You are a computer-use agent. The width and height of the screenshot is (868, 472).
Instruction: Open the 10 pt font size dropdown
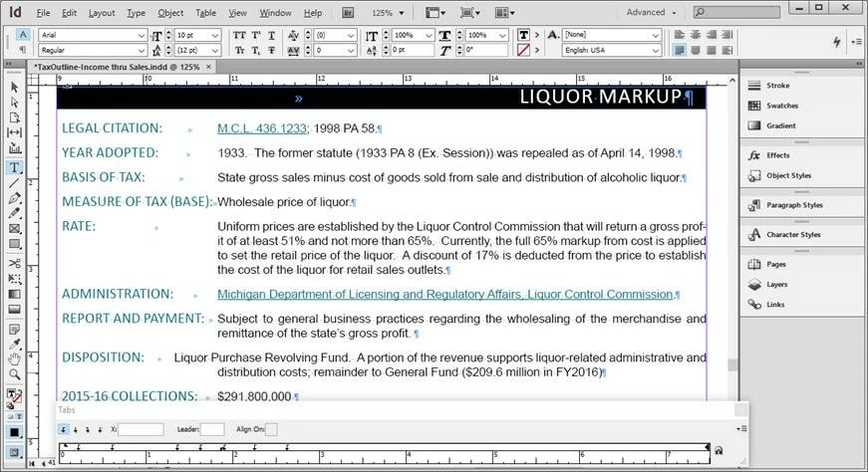pyautogui.click(x=215, y=35)
